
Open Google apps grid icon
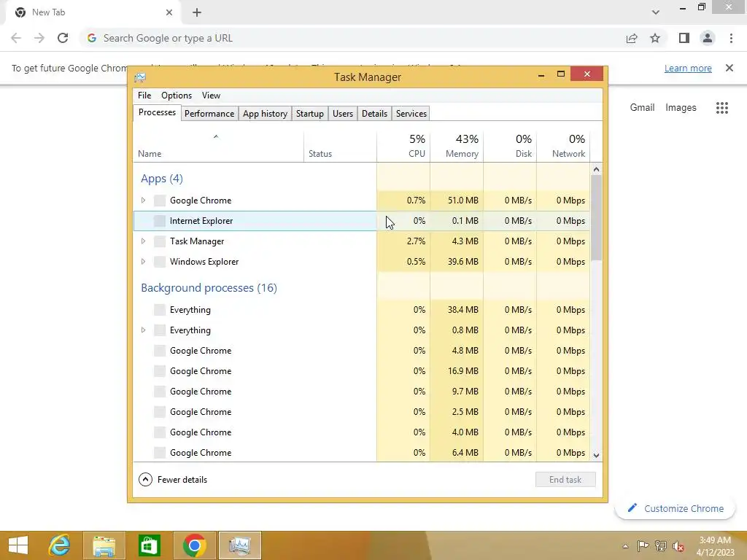[x=721, y=108]
